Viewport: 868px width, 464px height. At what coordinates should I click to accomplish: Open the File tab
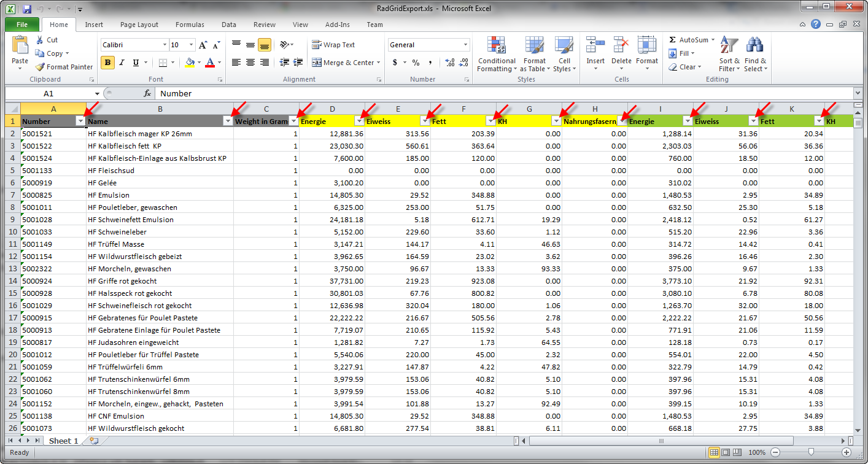point(22,25)
